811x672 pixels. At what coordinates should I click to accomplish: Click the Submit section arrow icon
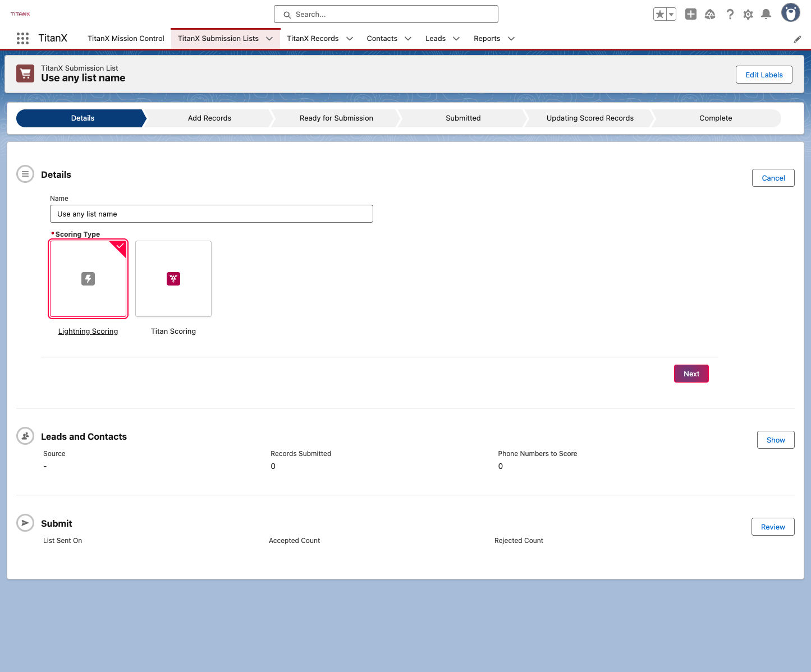point(25,523)
